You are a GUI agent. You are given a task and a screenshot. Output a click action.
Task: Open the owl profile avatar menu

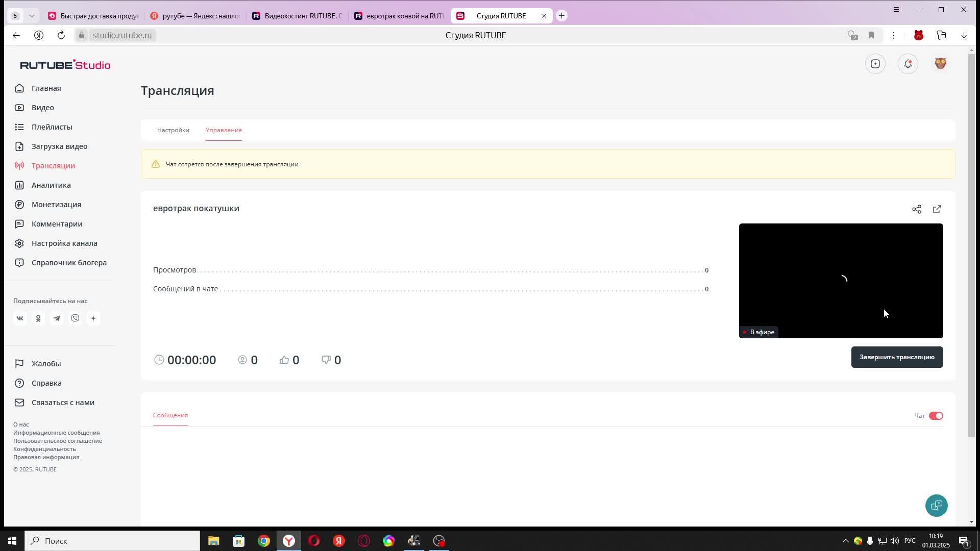click(x=941, y=63)
